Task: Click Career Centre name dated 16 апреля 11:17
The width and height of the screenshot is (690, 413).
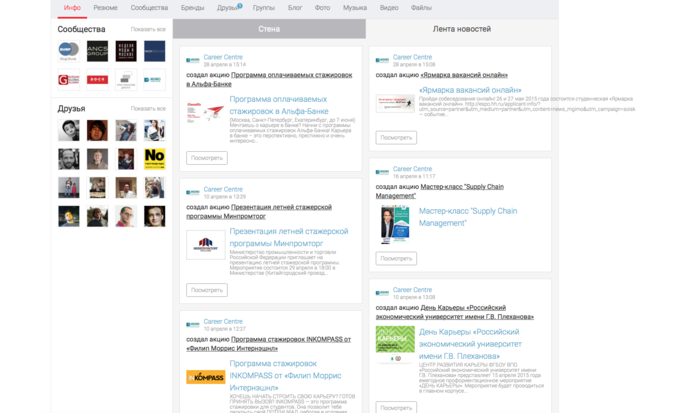Action: pos(412,169)
